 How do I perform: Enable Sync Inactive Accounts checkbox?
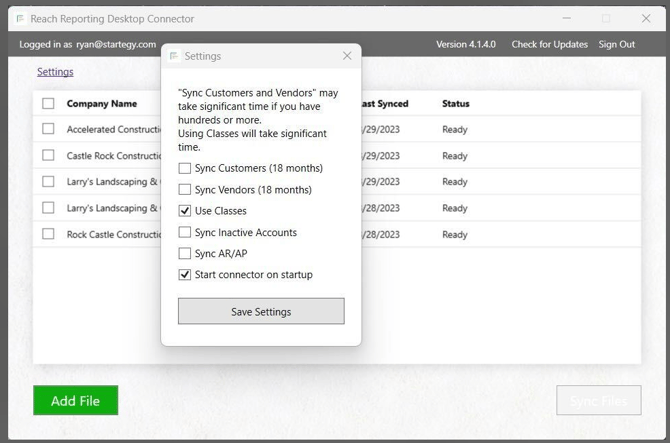click(x=185, y=232)
